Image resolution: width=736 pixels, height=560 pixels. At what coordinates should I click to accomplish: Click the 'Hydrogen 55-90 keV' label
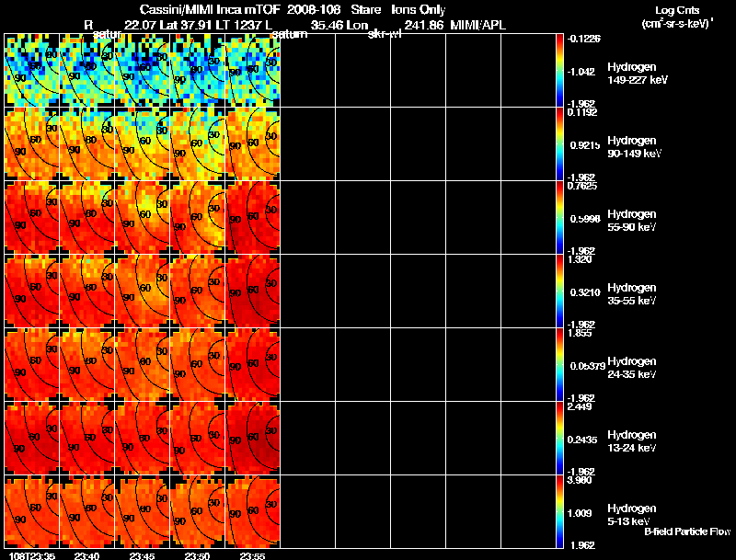tap(632, 221)
